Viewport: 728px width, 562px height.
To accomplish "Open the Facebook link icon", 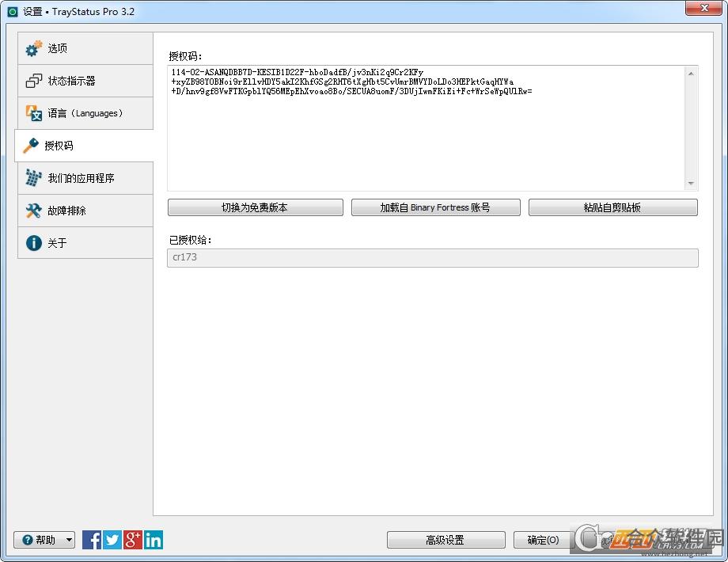I will (x=92, y=540).
